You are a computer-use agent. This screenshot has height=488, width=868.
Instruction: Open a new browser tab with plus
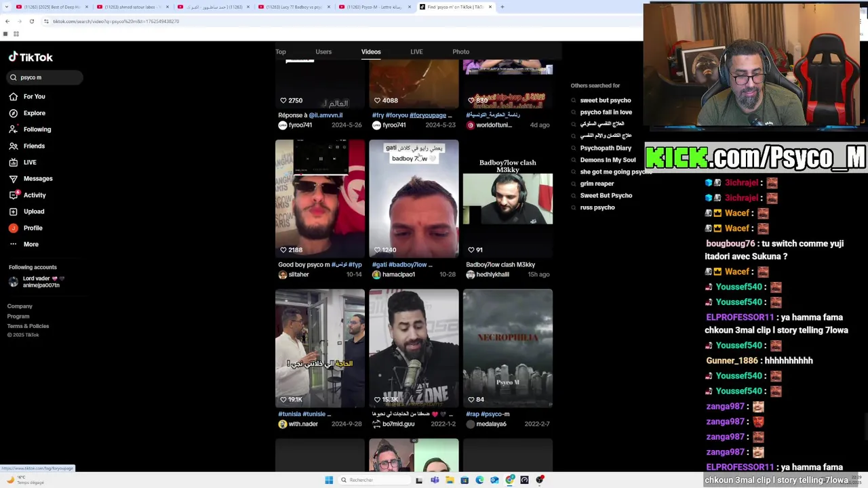[x=502, y=7]
